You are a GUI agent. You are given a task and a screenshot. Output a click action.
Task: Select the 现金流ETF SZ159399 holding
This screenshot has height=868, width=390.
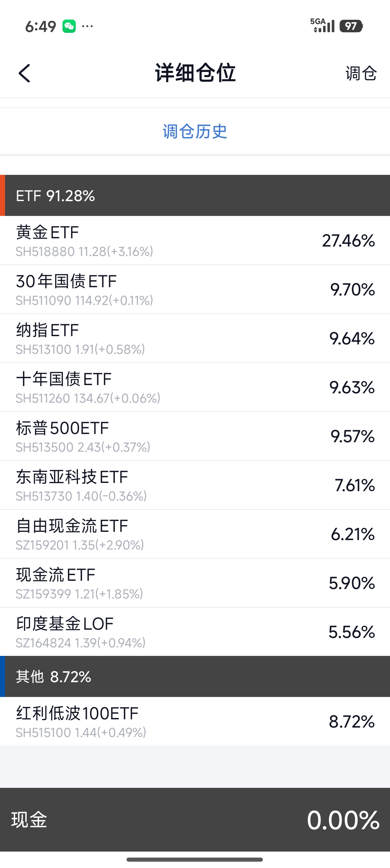(195, 583)
